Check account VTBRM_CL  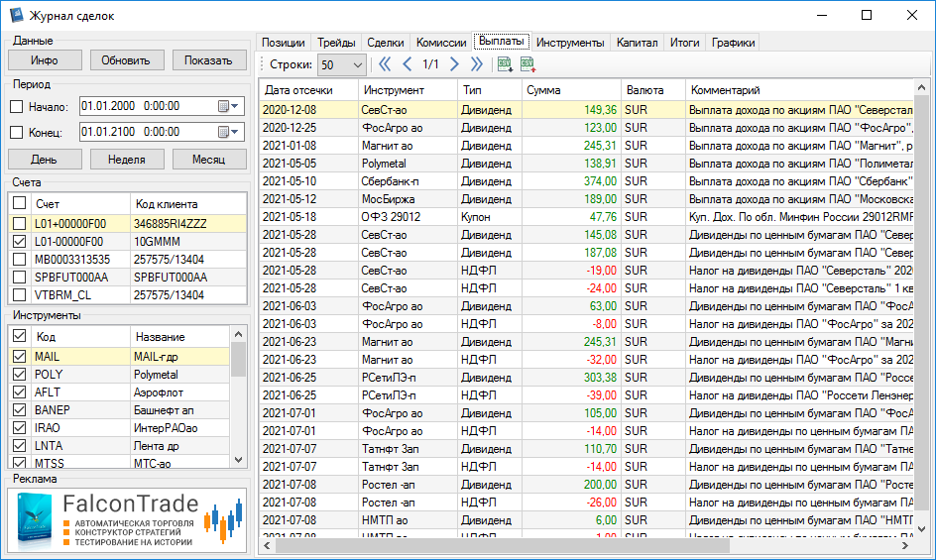(x=20, y=295)
